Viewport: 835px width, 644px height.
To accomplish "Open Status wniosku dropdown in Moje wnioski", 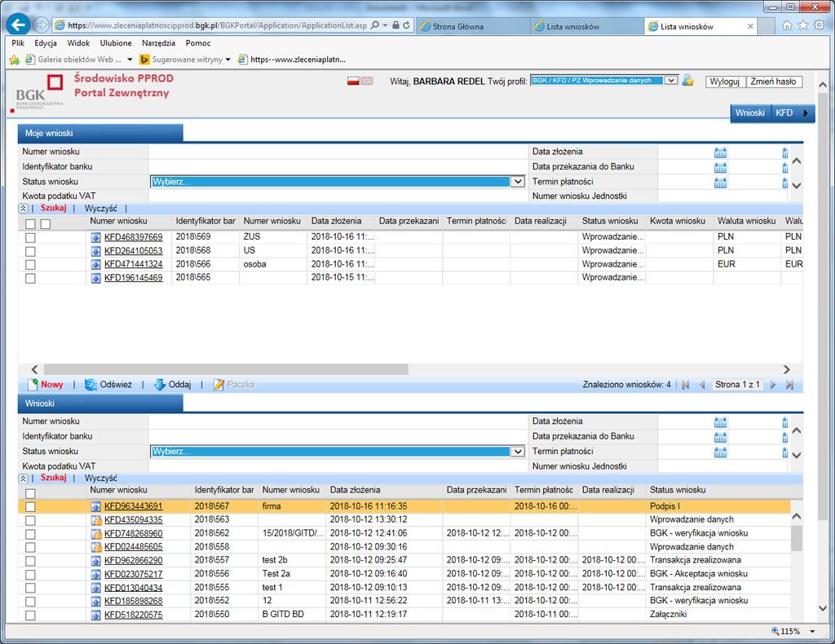I will (x=338, y=182).
